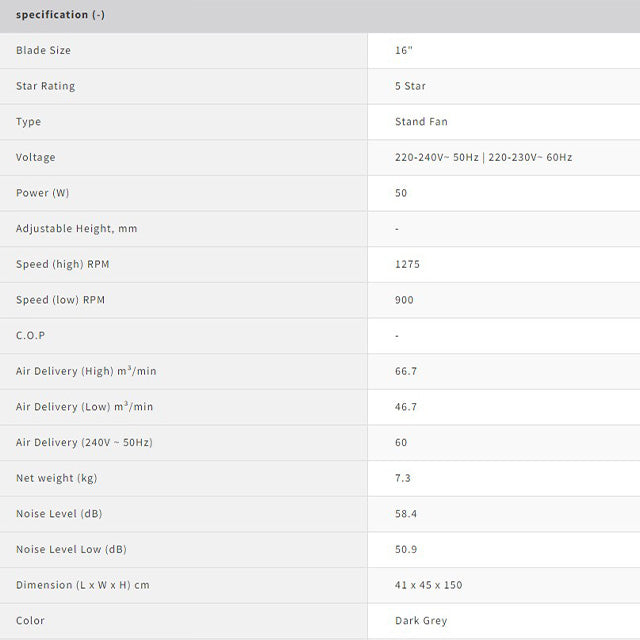Click the Star Rating label

pyautogui.click(x=45, y=86)
